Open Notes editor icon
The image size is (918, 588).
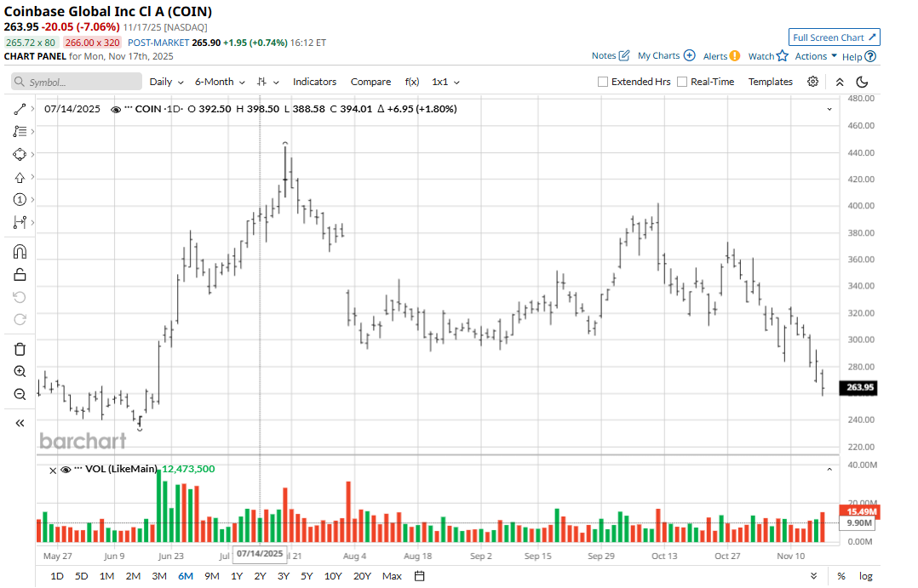624,55
